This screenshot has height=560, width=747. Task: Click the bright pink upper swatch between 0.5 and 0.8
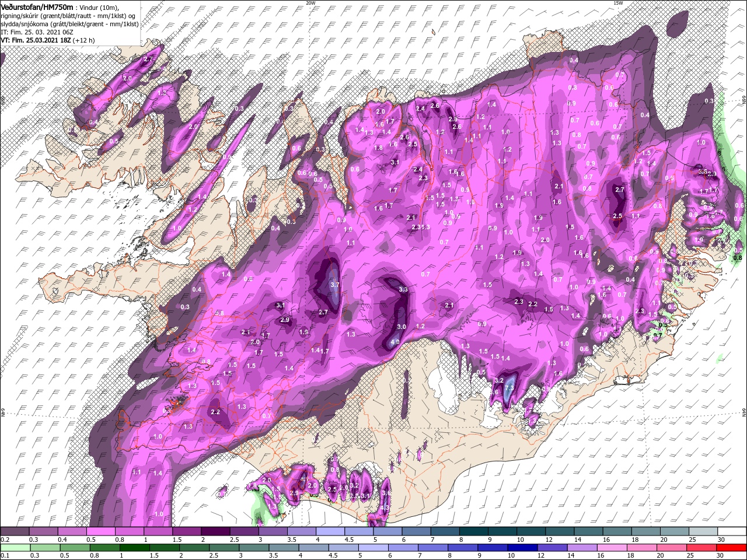click(x=100, y=531)
